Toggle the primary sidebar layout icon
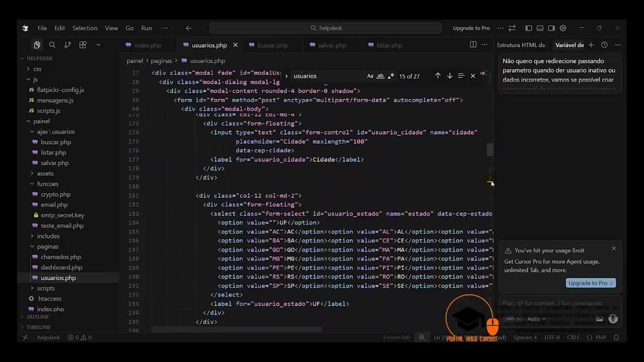 click(528, 28)
